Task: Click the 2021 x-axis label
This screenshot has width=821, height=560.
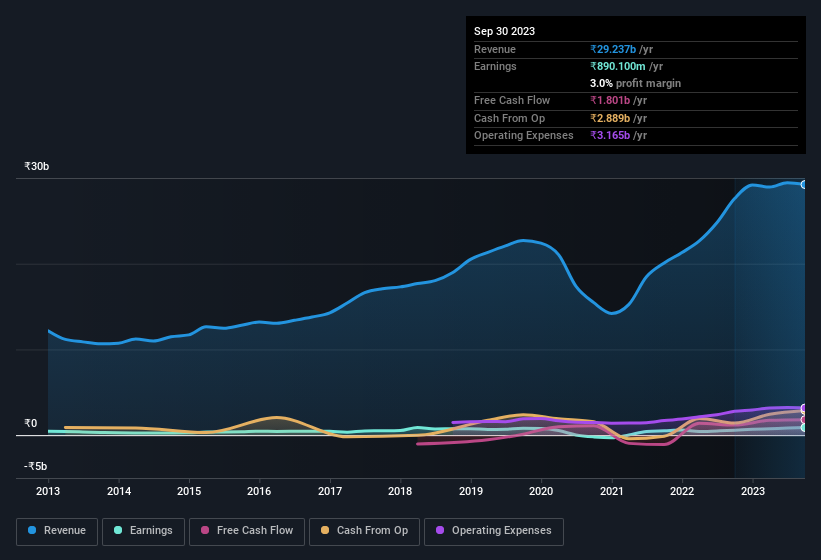Action: pyautogui.click(x=612, y=491)
